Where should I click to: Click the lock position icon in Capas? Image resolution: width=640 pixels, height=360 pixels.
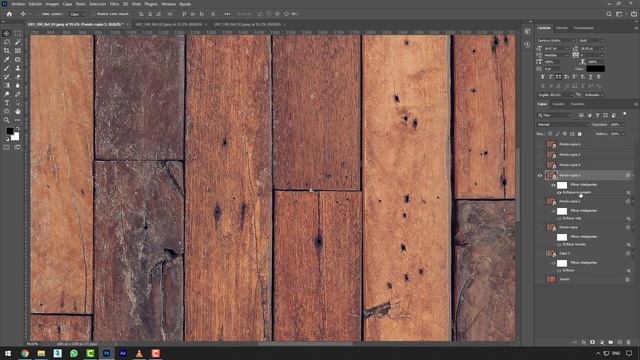565,134
